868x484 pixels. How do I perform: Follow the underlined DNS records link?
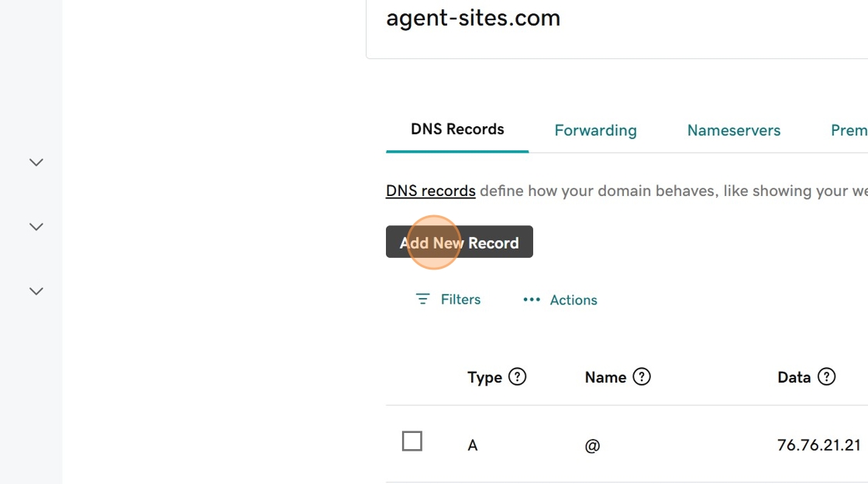point(430,191)
